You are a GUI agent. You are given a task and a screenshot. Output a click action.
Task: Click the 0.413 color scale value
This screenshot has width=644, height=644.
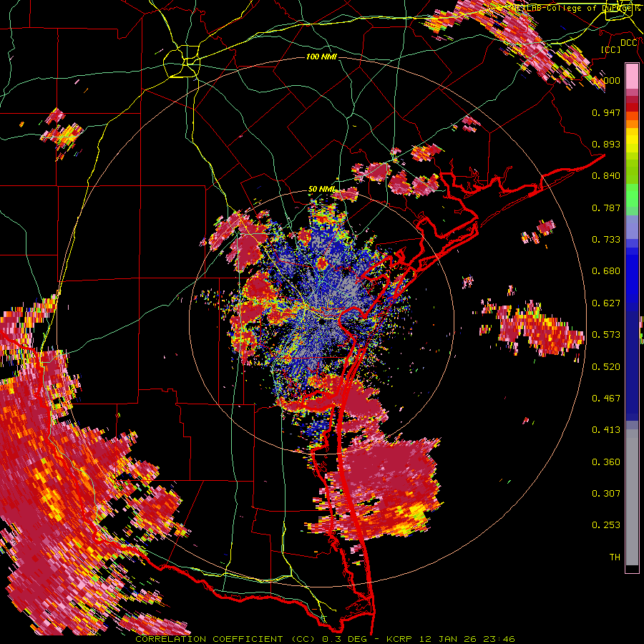pyautogui.click(x=606, y=430)
